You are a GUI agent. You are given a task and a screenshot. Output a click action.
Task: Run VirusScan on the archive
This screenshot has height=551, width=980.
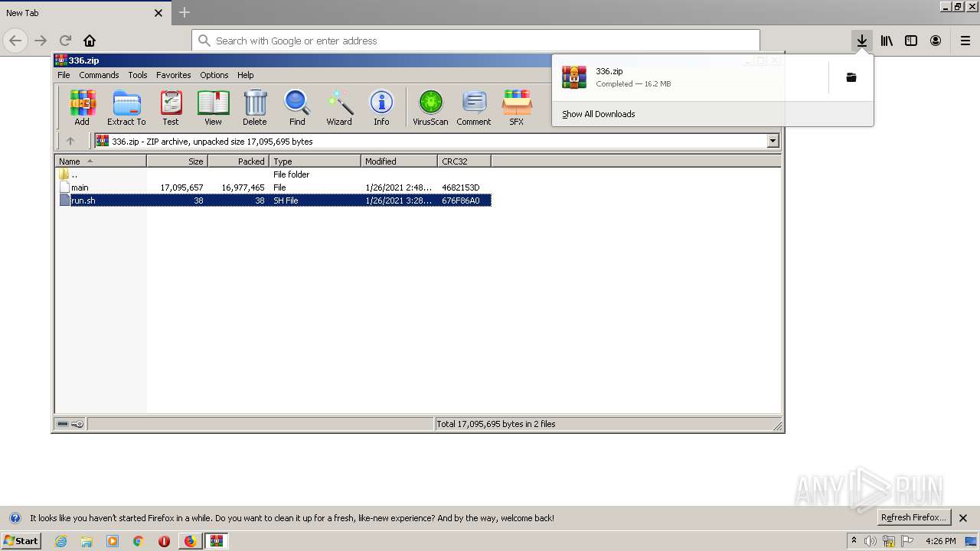point(430,107)
